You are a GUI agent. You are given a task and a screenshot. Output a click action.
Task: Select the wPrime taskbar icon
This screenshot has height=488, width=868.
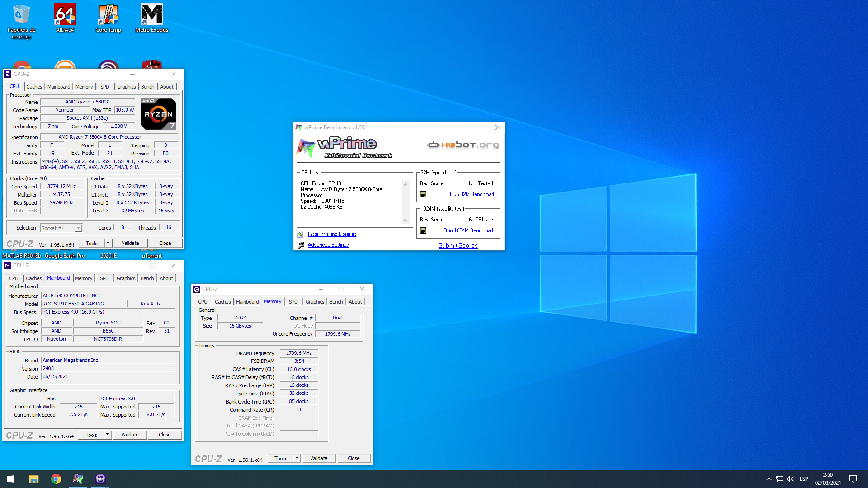78,479
